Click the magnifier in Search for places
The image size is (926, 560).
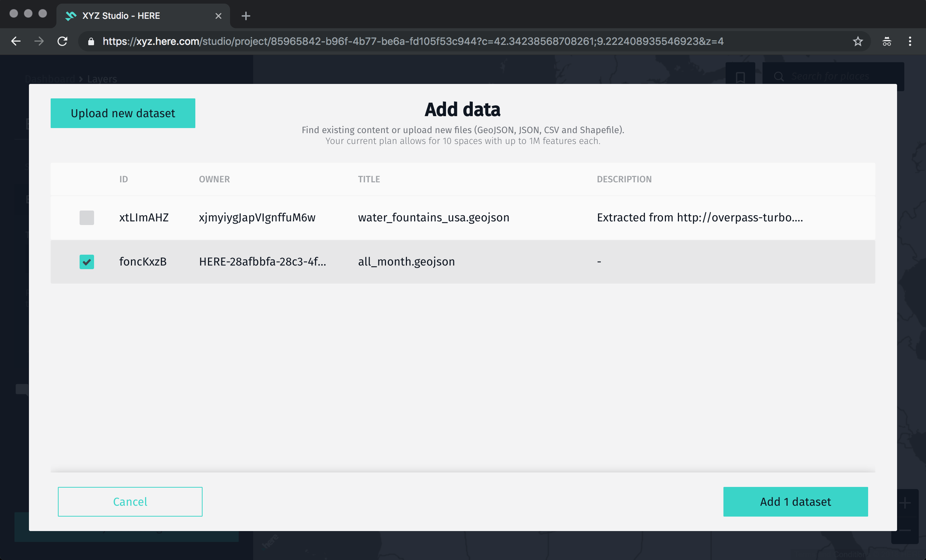coord(779,77)
